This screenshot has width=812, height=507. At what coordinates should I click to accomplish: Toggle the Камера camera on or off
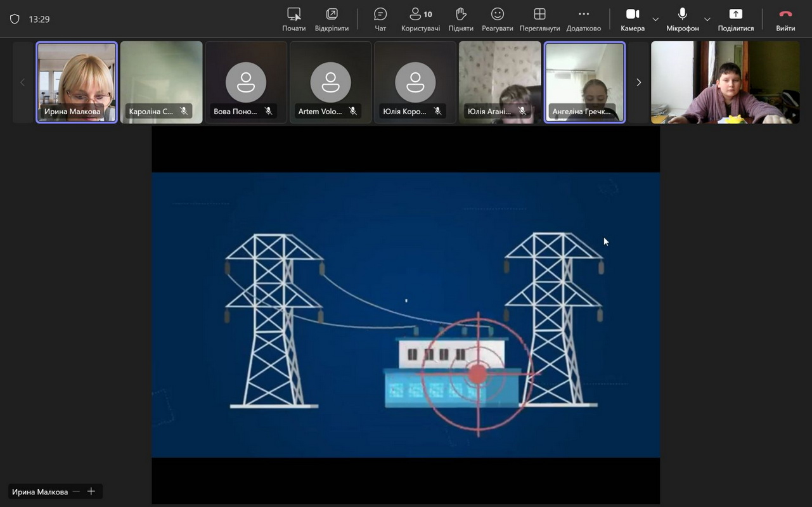point(632,19)
